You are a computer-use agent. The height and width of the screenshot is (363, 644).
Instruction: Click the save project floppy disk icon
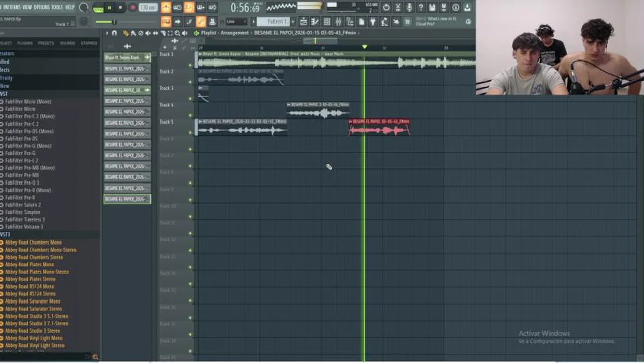[x=432, y=7]
